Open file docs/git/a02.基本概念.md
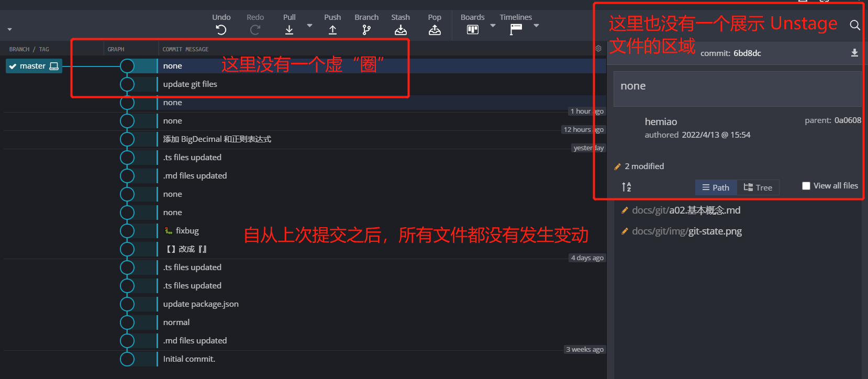Image resolution: width=868 pixels, height=379 pixels. [x=686, y=210]
